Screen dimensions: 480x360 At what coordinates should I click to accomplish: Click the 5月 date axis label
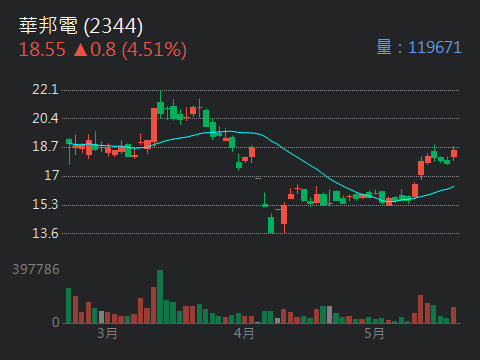point(374,333)
